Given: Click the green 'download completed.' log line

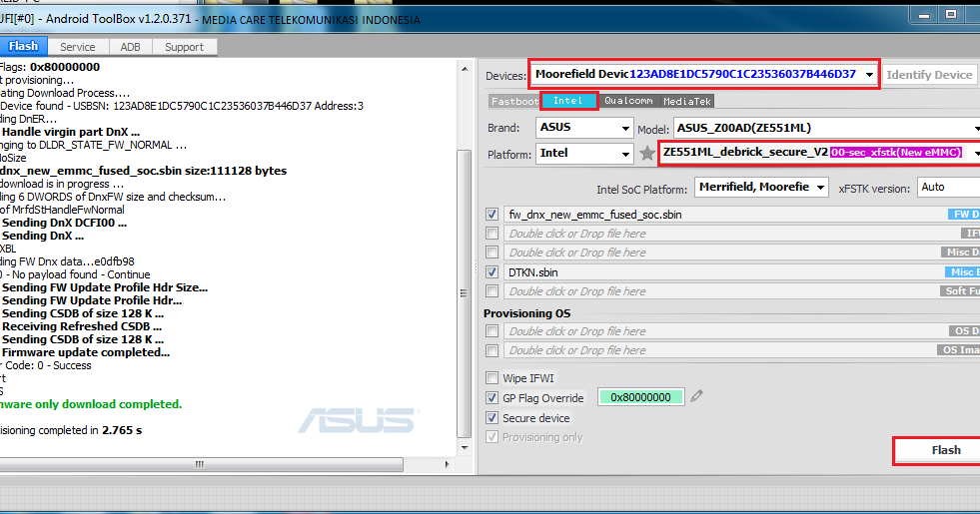Looking at the screenshot, I should [91, 404].
